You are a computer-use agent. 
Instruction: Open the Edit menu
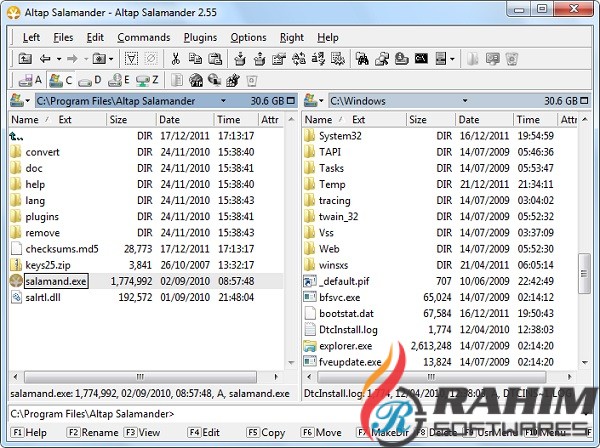[x=95, y=37]
